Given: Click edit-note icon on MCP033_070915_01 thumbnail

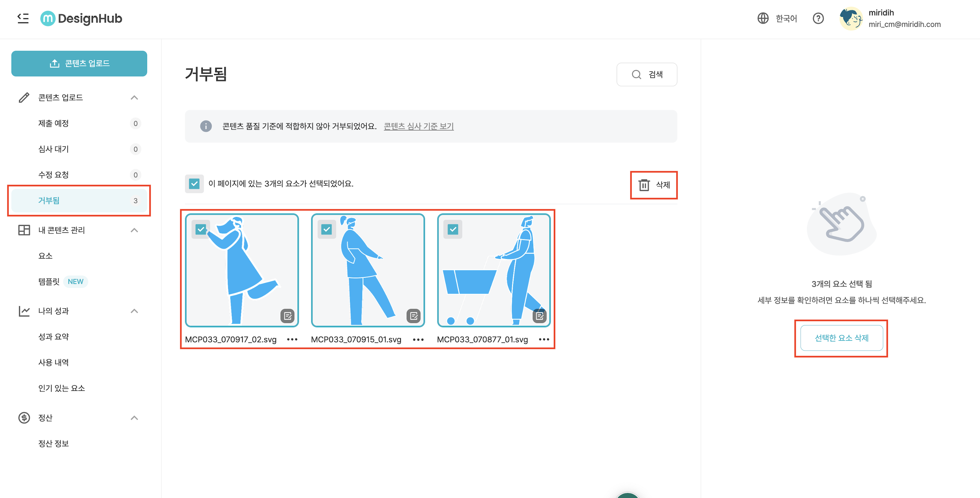Looking at the screenshot, I should point(414,316).
